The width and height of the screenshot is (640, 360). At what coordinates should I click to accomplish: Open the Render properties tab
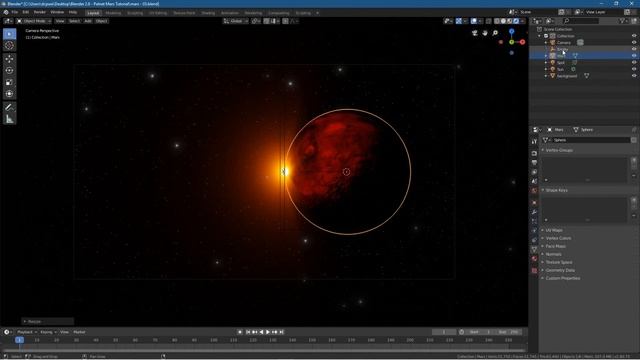tap(534, 153)
